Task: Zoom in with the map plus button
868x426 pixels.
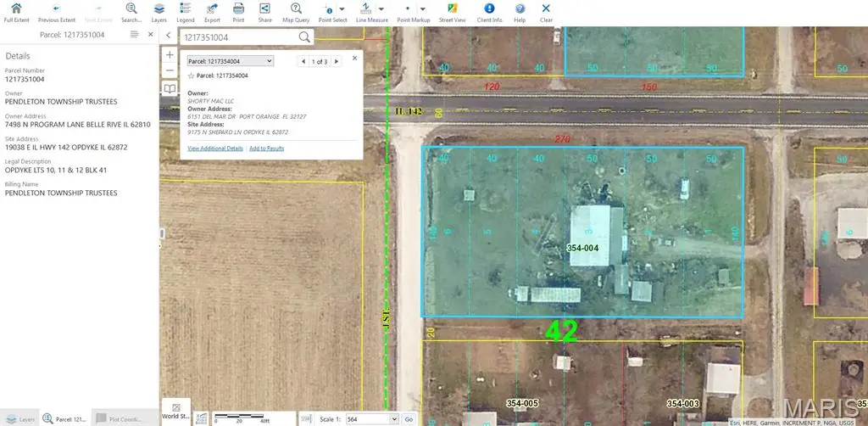Action: [x=170, y=54]
